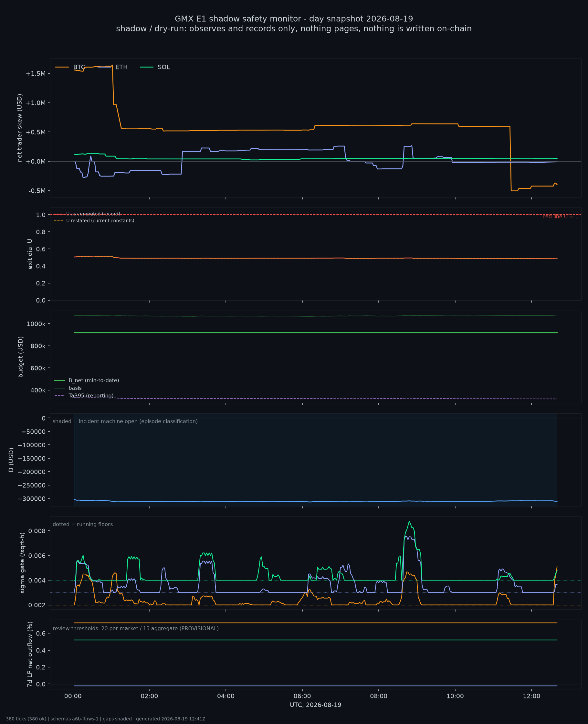Click the '0.8' exit dial tick label
Viewport: 588px width, 724px height.
pos(41,232)
